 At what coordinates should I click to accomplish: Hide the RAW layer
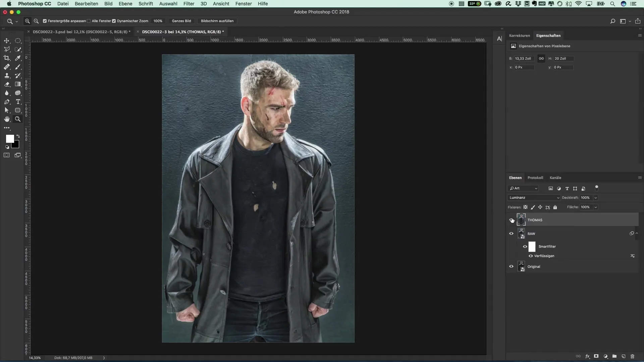tap(512, 234)
